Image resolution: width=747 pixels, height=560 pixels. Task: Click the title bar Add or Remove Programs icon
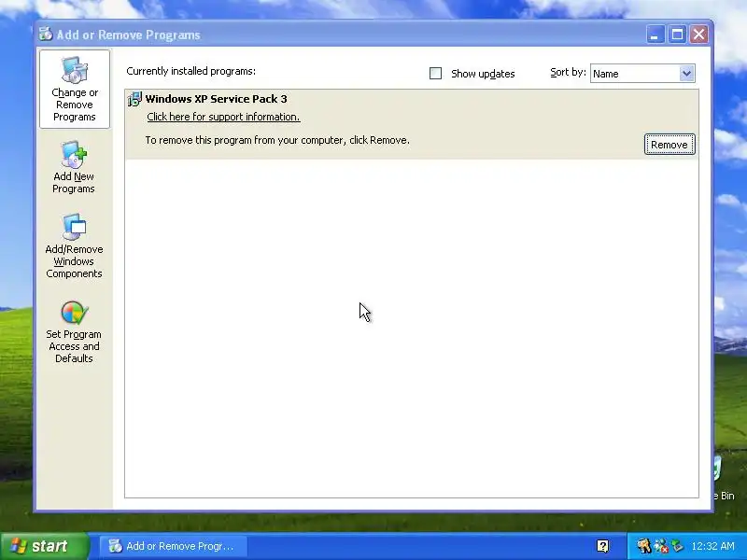46,35
